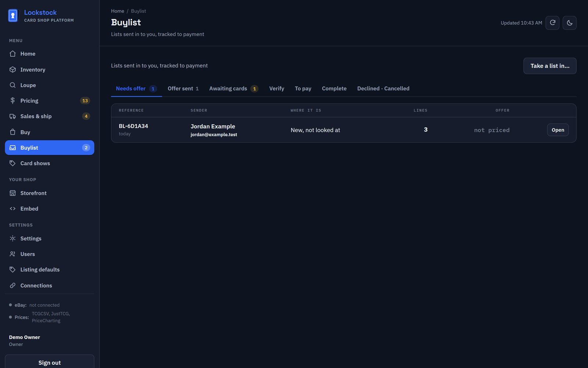Click the Take a list in... button

point(550,66)
